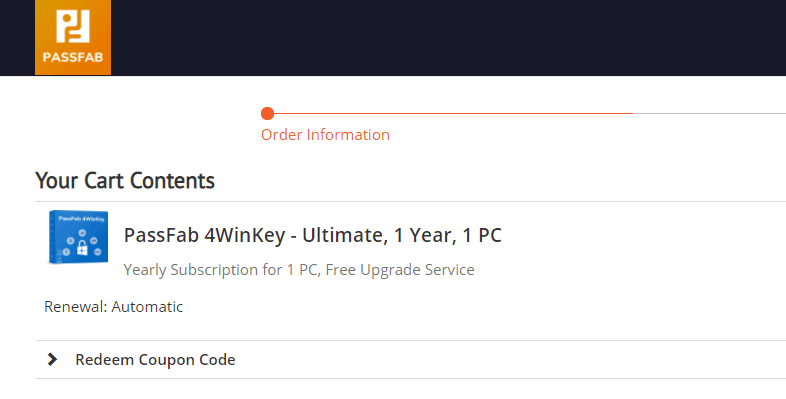Click the Order Information step label
The height and width of the screenshot is (399, 786).
pos(325,135)
